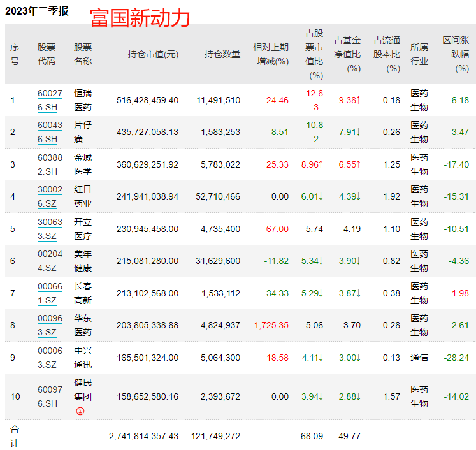The image size is (476, 450).
Task: Select stock name 片仔癀
Action: tap(83, 132)
